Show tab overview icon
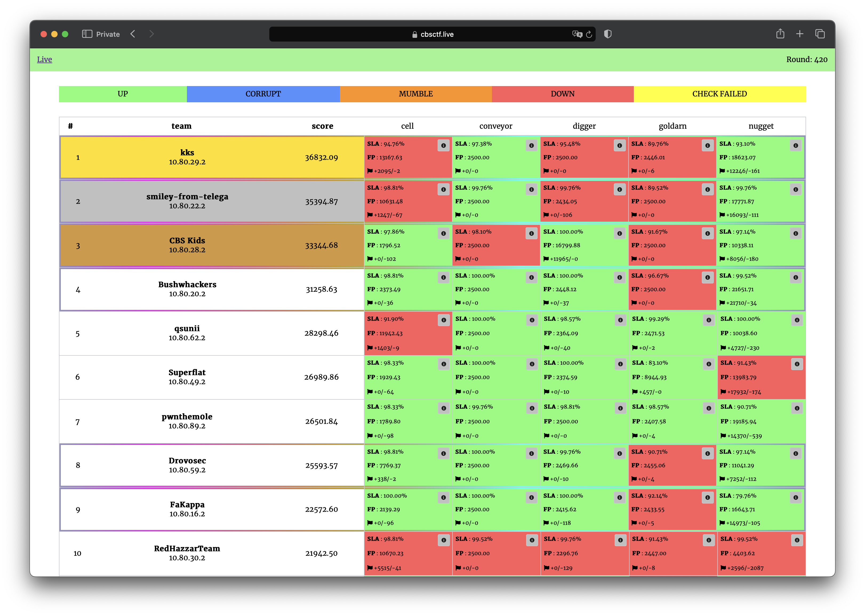Image resolution: width=865 pixels, height=616 pixels. 820,34
